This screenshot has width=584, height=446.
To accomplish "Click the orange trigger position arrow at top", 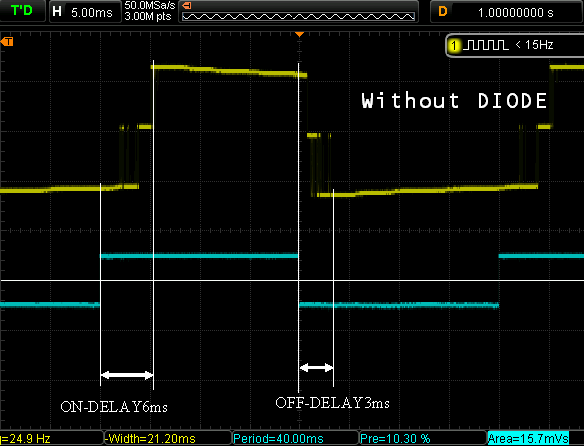I will [299, 35].
